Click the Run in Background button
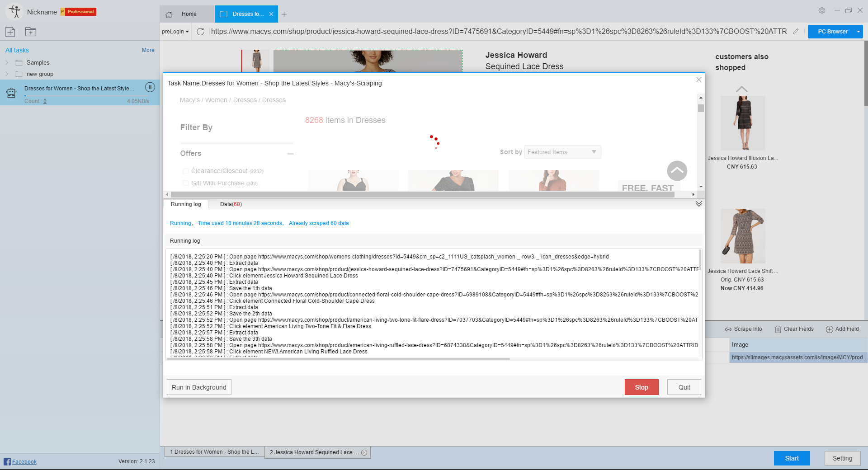Screen dimensions: 868x470 tap(199, 387)
